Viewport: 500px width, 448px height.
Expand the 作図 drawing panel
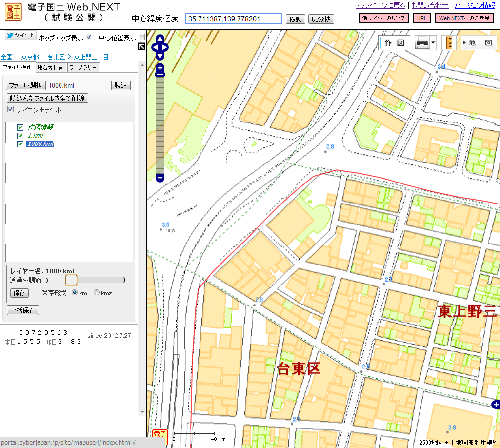tap(394, 43)
